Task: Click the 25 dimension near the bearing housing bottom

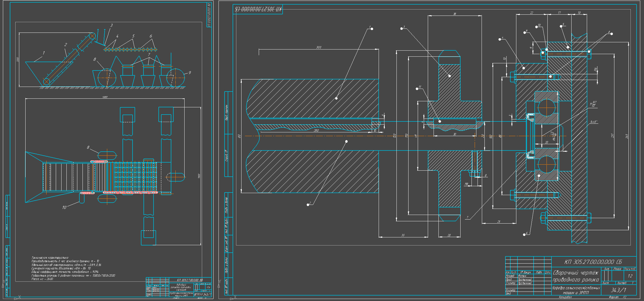Action: [499, 222]
